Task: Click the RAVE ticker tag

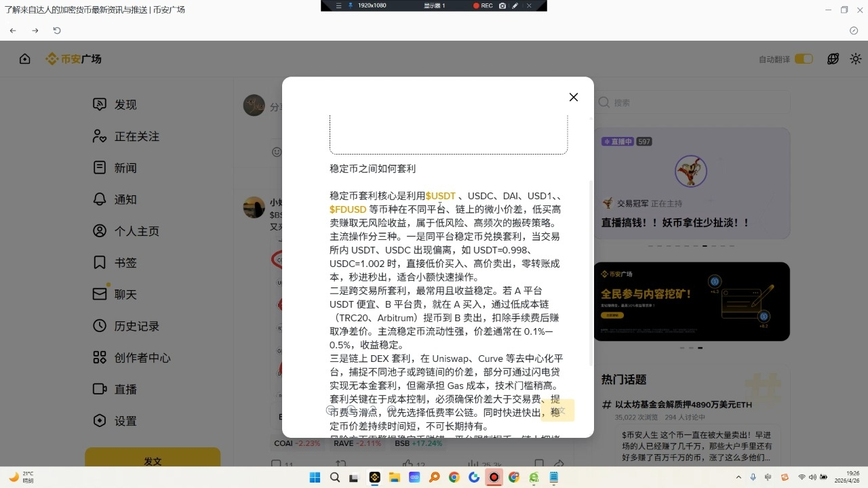Action: point(357,443)
